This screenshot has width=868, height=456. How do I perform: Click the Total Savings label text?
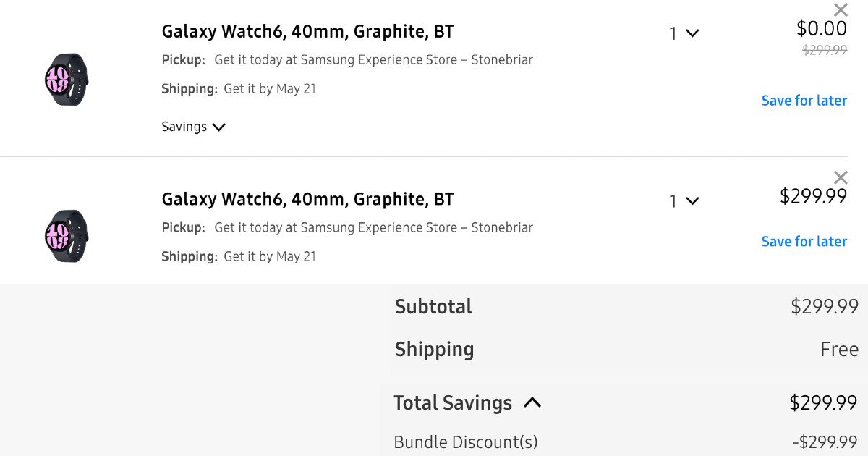pyautogui.click(x=453, y=402)
